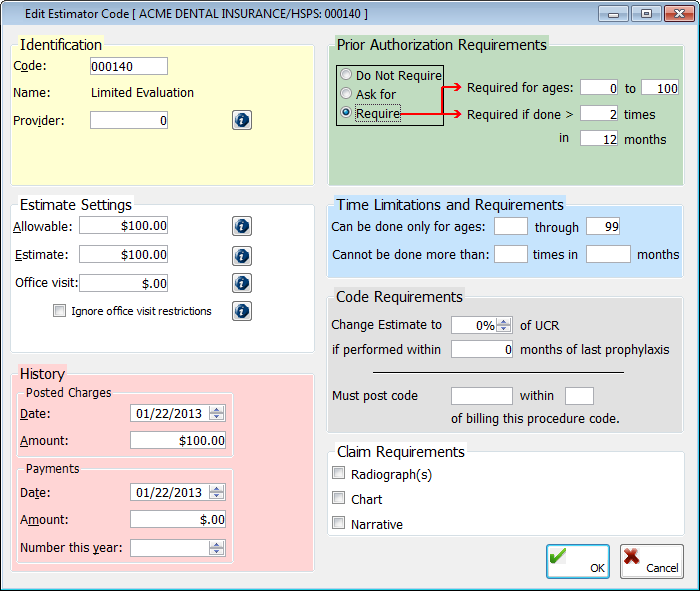
Task: Click the Code field containing 000140
Action: click(128, 66)
